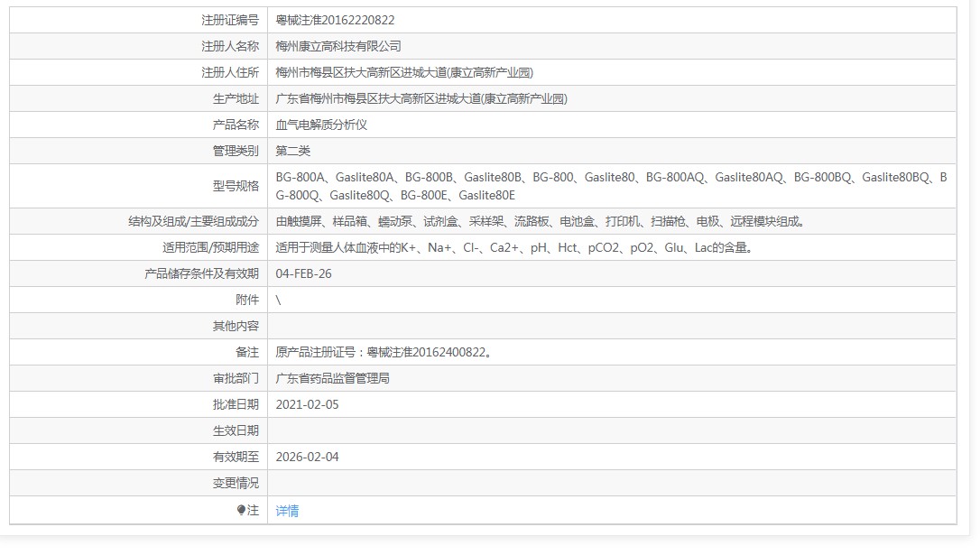
Task: Click the intended use text starting 适用于测量
Action: pyautogui.click(x=513, y=247)
